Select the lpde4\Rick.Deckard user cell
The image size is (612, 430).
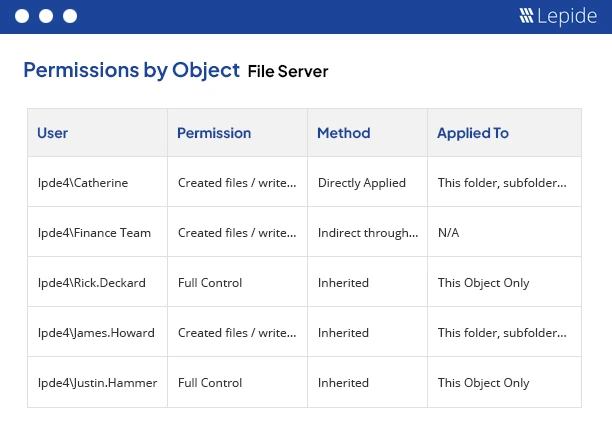[x=91, y=283]
